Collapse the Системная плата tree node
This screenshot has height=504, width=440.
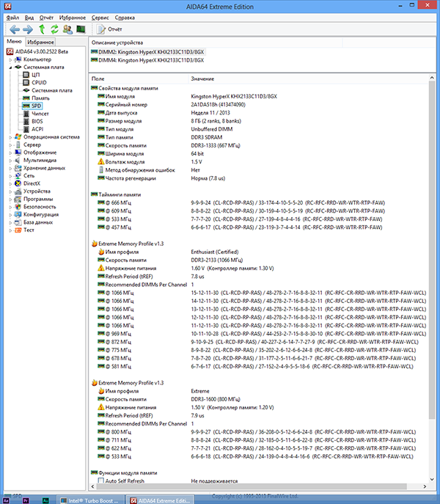pyautogui.click(x=10, y=67)
